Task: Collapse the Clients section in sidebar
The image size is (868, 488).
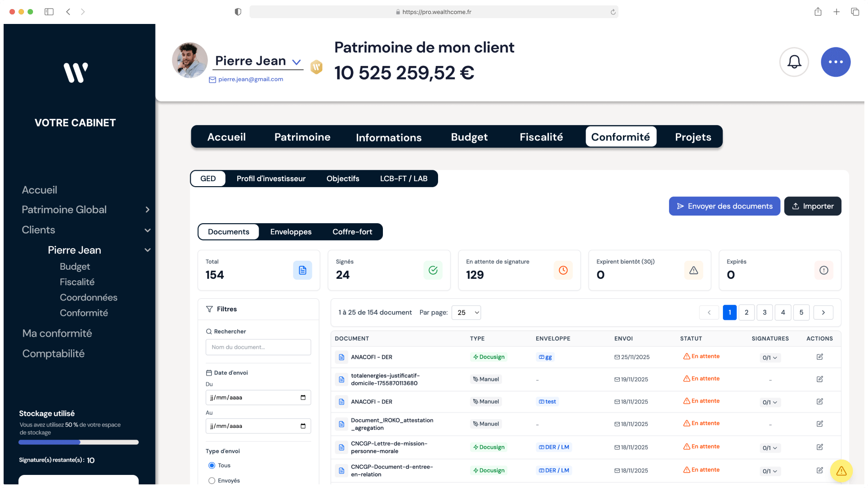Action: click(147, 230)
